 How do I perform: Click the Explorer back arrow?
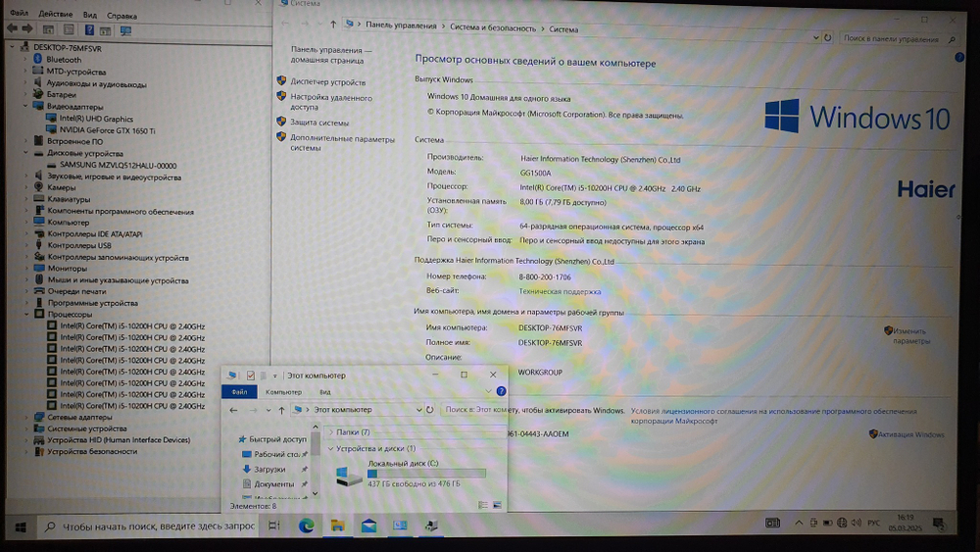click(x=233, y=410)
